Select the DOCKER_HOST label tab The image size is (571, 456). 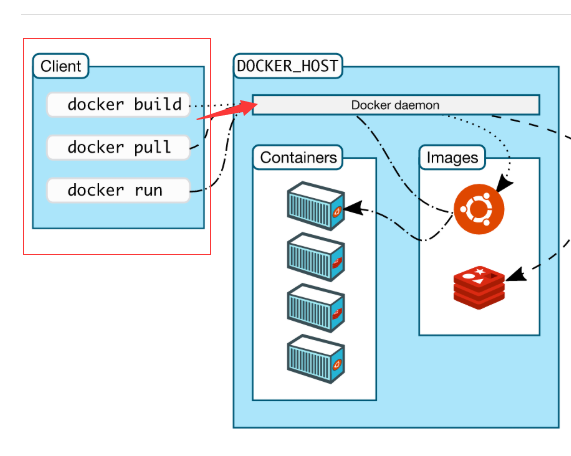(x=288, y=66)
